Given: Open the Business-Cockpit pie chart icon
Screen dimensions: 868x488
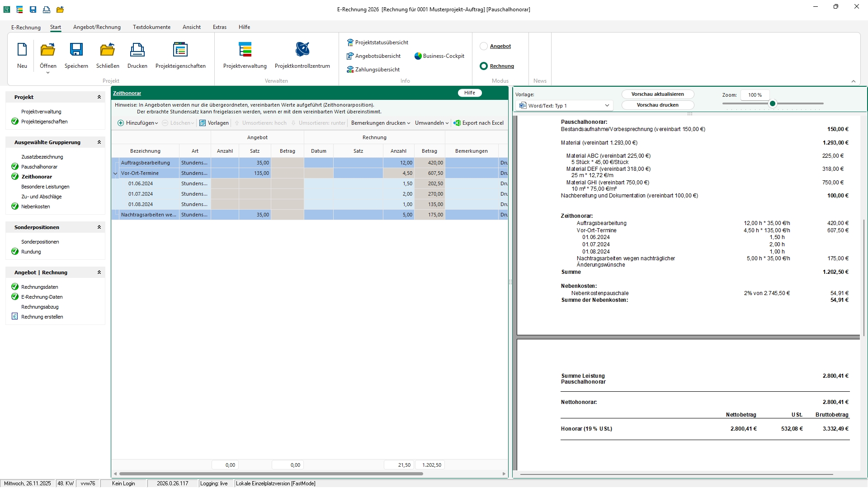Looking at the screenshot, I should pyautogui.click(x=418, y=56).
